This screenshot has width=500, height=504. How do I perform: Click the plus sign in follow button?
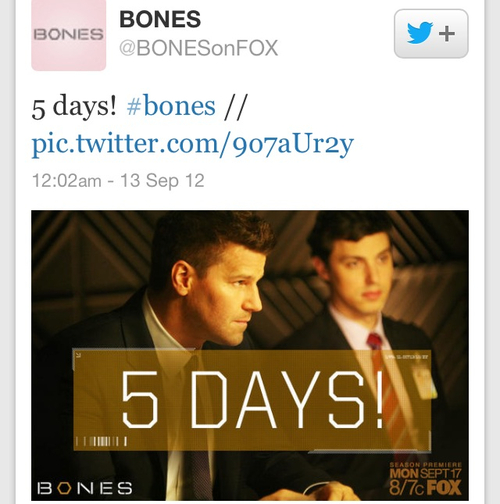tap(447, 34)
